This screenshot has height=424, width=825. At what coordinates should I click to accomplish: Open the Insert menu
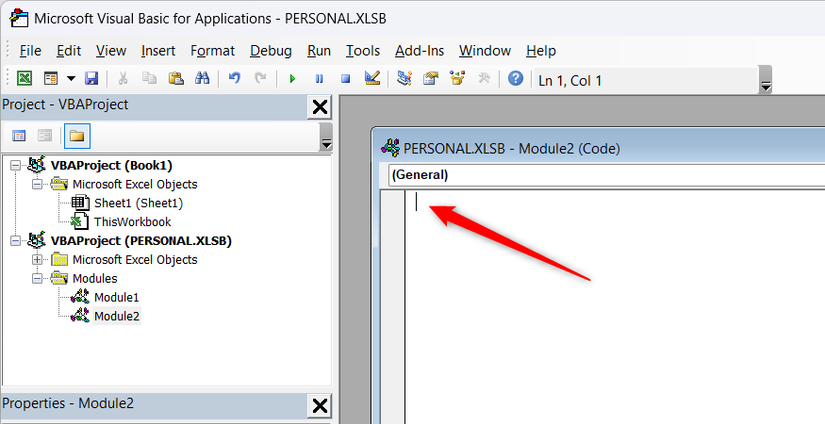pyautogui.click(x=158, y=51)
